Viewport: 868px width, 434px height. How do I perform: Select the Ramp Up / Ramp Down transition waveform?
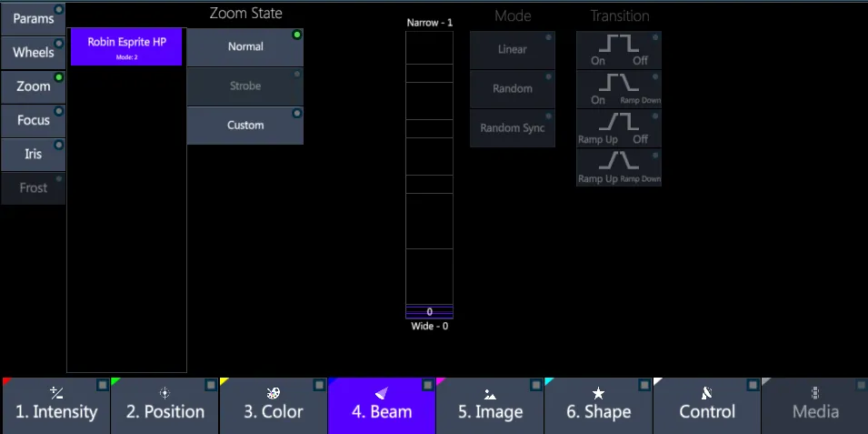point(619,167)
